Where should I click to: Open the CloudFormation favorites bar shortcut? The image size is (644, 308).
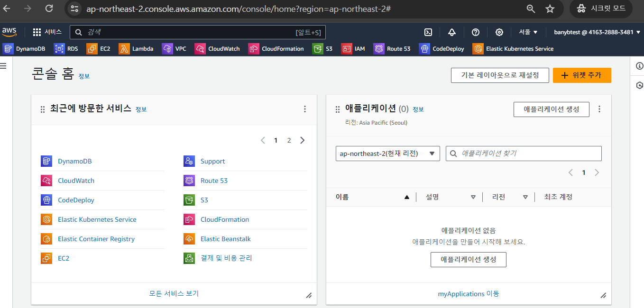pos(276,49)
